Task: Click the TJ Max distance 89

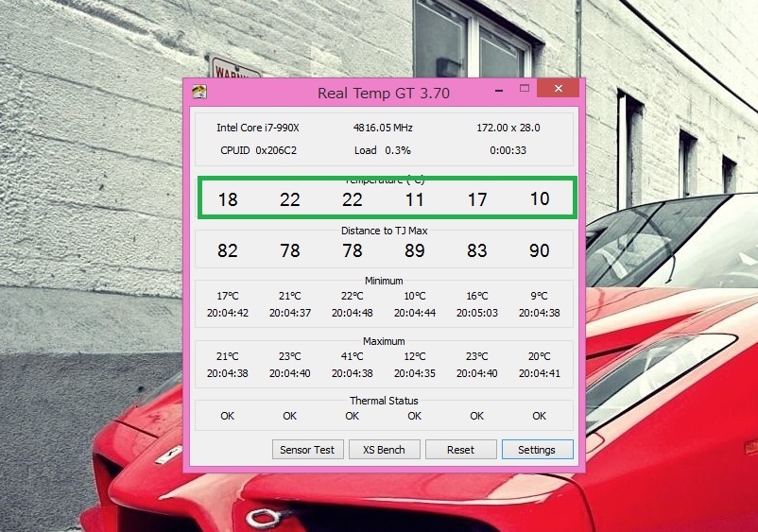Action: coord(415,250)
